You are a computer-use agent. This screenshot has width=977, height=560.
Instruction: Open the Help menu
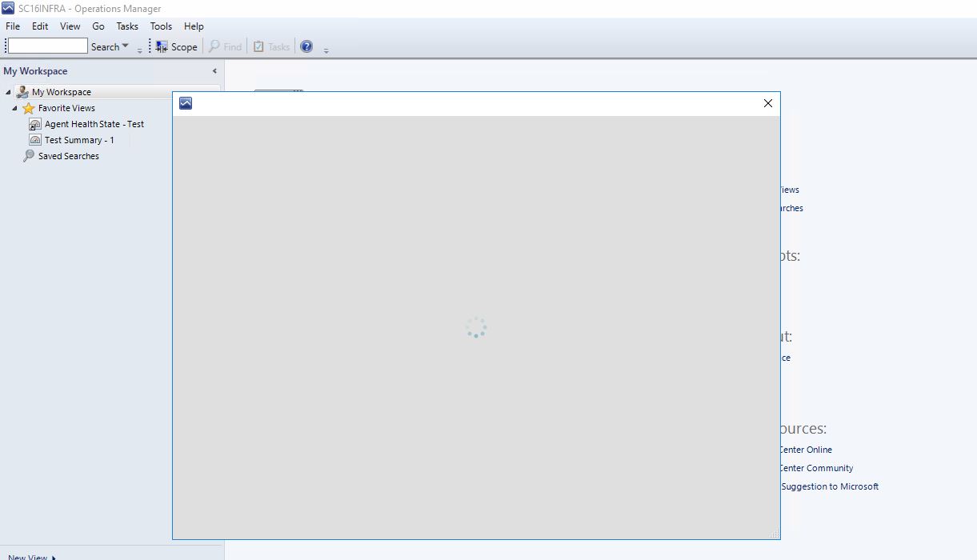(194, 26)
